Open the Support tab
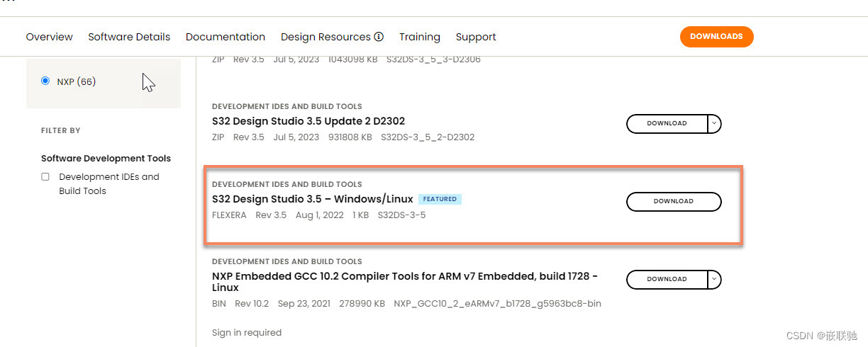The width and height of the screenshot is (868, 347). [476, 37]
